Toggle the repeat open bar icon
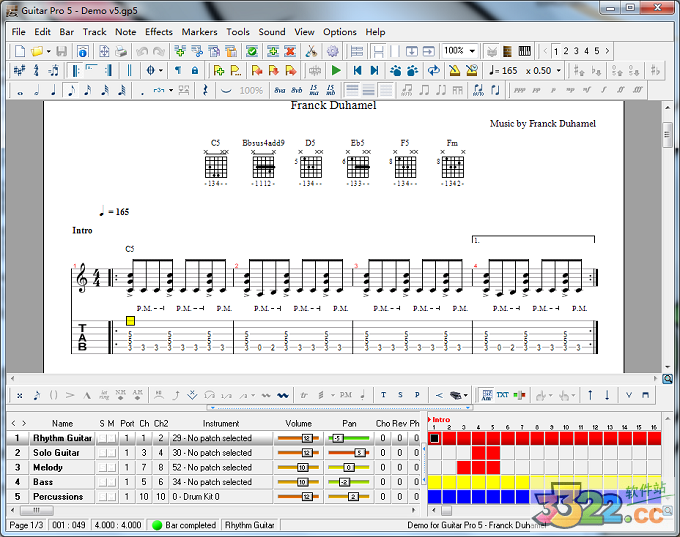 [75, 70]
